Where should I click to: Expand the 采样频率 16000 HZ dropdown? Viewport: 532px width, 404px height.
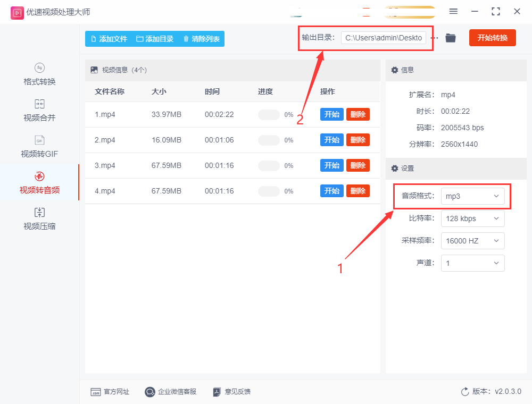(472, 241)
